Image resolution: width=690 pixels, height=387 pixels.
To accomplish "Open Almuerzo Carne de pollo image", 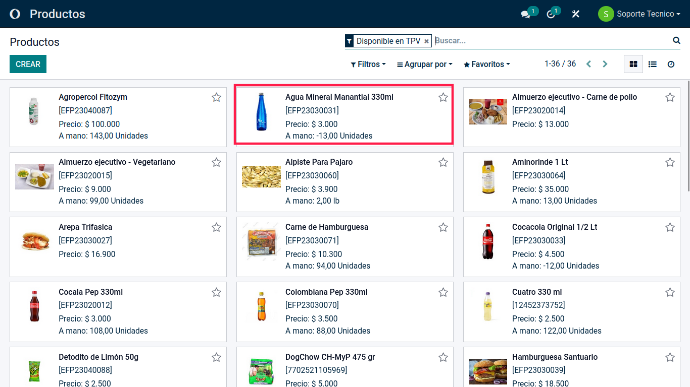I will pyautogui.click(x=488, y=111).
